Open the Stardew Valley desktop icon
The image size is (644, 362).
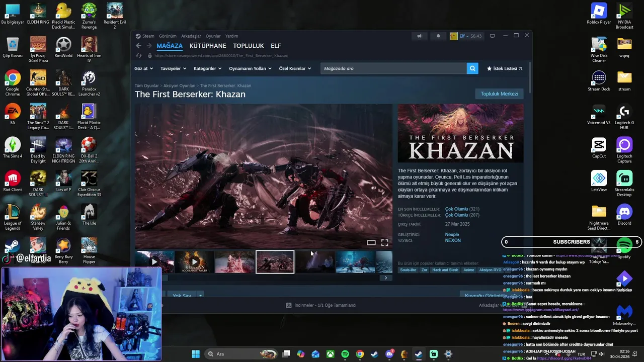tap(38, 217)
